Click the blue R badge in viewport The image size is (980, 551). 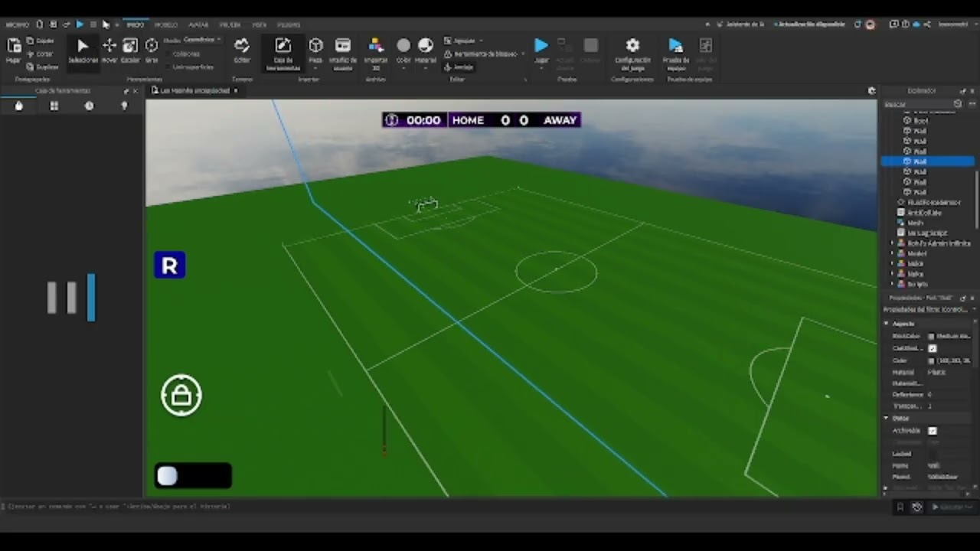pos(169,265)
